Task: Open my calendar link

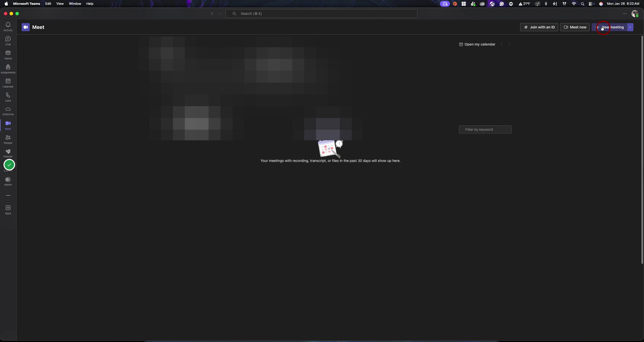Action: tap(477, 44)
